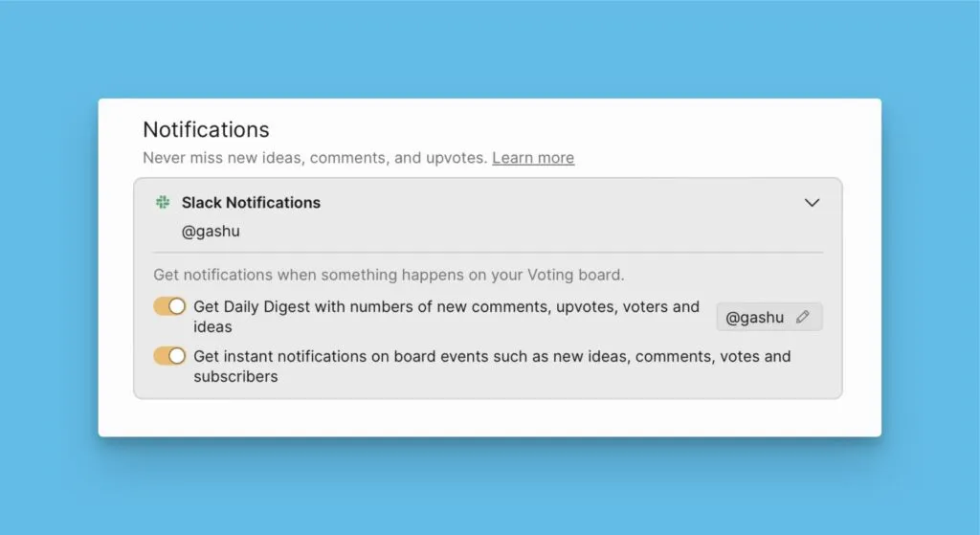Click the Slack logo icon
This screenshot has height=535, width=980.
(x=163, y=203)
